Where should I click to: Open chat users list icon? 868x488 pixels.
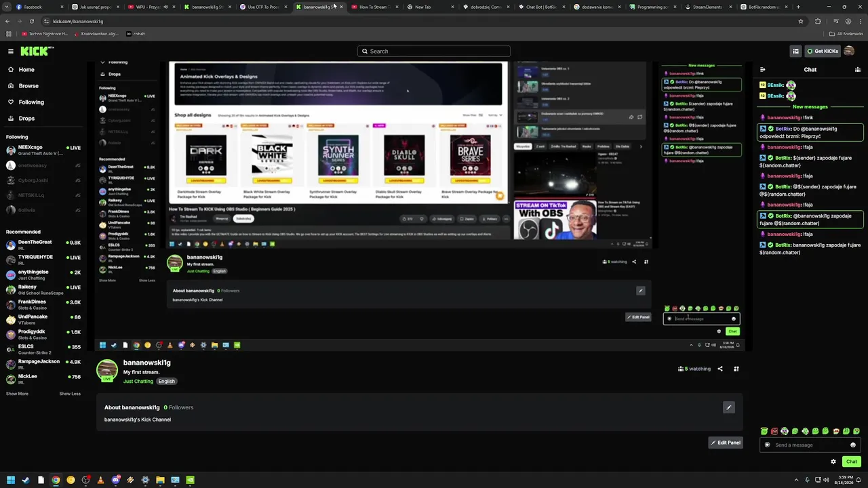click(858, 69)
